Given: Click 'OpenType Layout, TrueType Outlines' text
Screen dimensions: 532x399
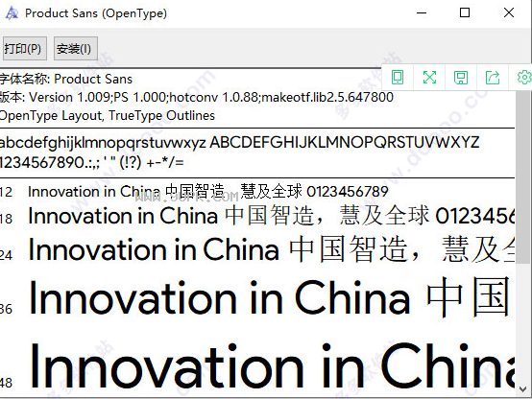Looking at the screenshot, I should tap(108, 116).
